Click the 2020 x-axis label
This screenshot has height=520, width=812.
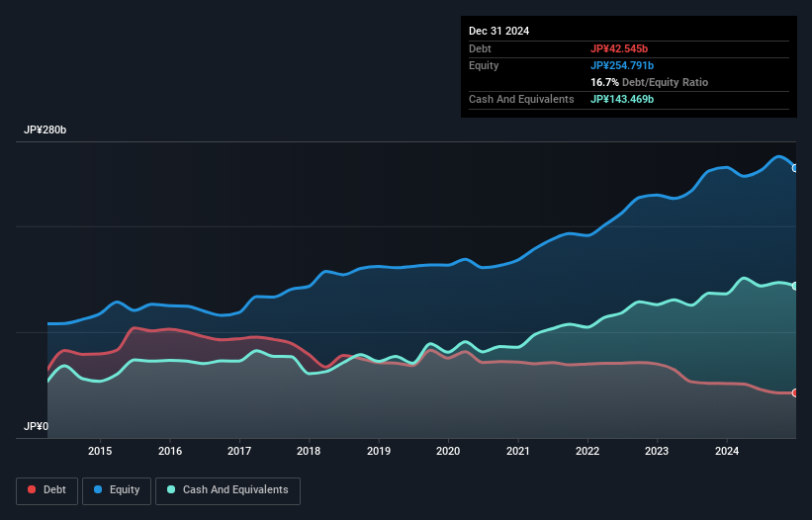[448, 451]
